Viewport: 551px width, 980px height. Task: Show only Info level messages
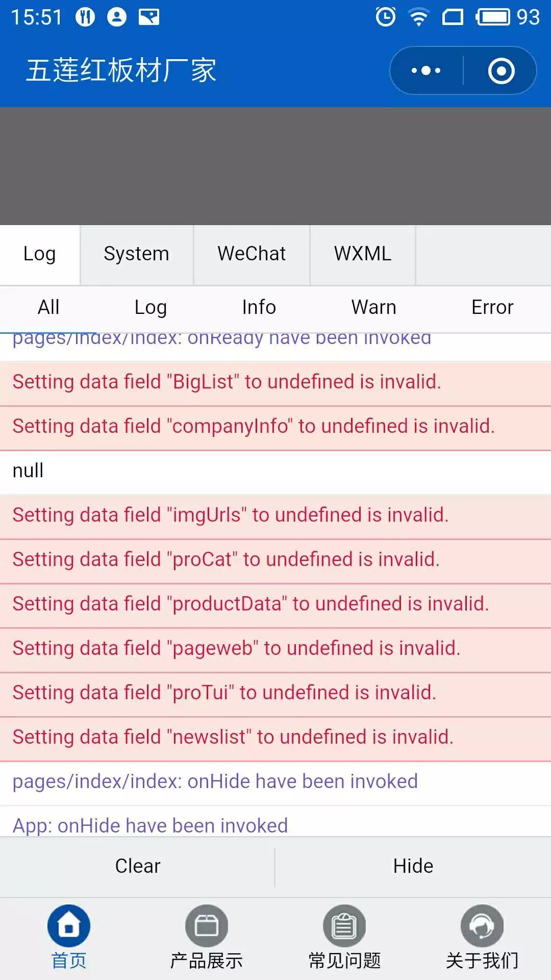point(259,307)
